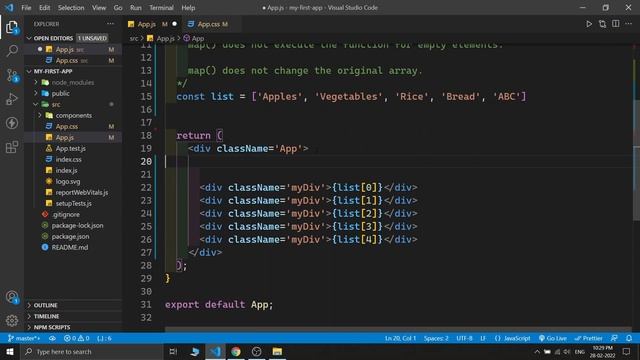Open README.md in the file tree
Image resolution: width=640 pixels, height=360 pixels.
click(69, 247)
